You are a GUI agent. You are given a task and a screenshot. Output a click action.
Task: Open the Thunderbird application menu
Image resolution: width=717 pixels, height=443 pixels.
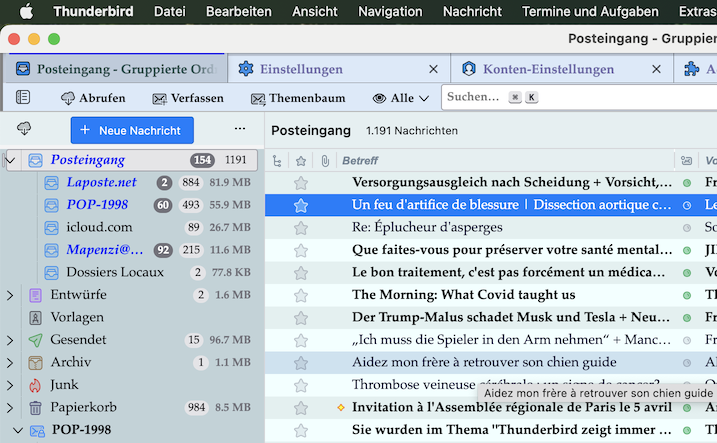click(x=93, y=11)
